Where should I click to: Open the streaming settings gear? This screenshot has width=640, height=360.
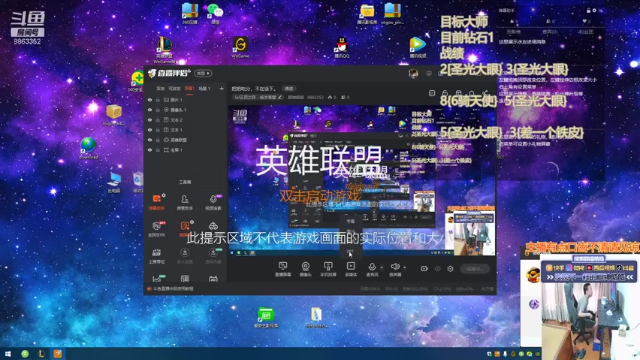tap(450, 269)
